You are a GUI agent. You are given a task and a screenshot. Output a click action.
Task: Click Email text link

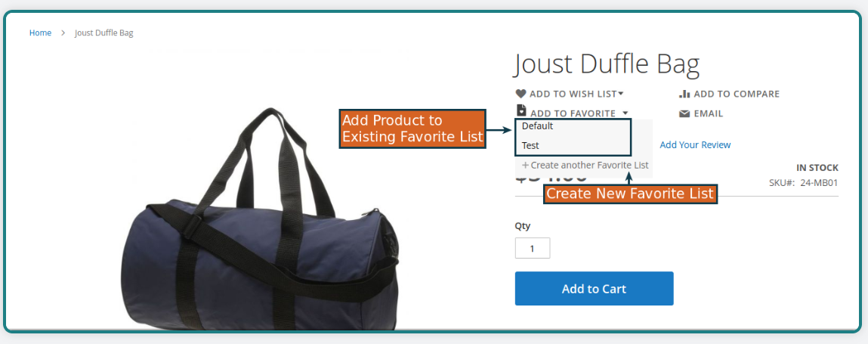pyautogui.click(x=709, y=113)
